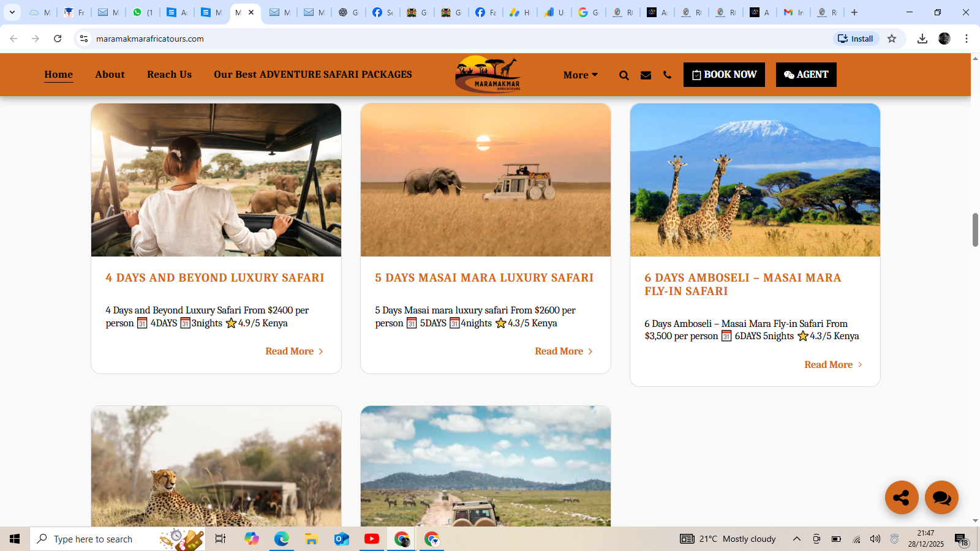
Task: Open 4 DAYS AND BEYOND LUXURY SAFARI title
Action: 215,278
